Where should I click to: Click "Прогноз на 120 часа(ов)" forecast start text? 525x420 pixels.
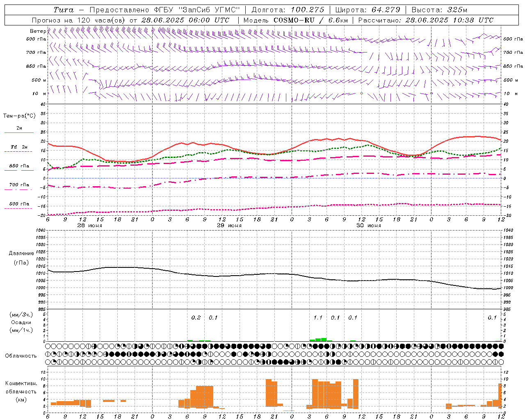click(79, 20)
